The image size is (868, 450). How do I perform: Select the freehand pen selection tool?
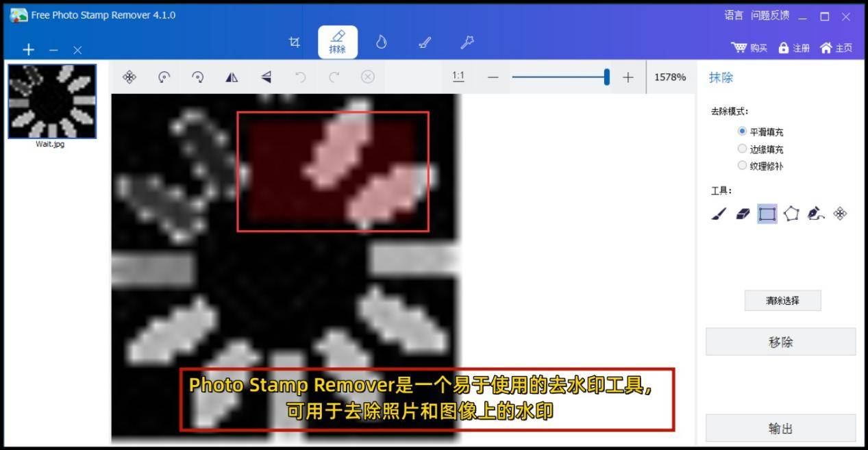tap(815, 214)
